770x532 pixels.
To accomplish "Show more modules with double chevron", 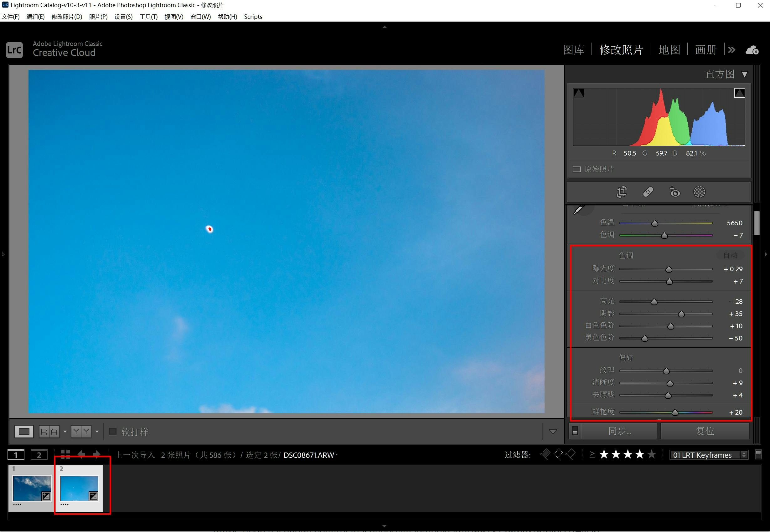I will pyautogui.click(x=732, y=50).
